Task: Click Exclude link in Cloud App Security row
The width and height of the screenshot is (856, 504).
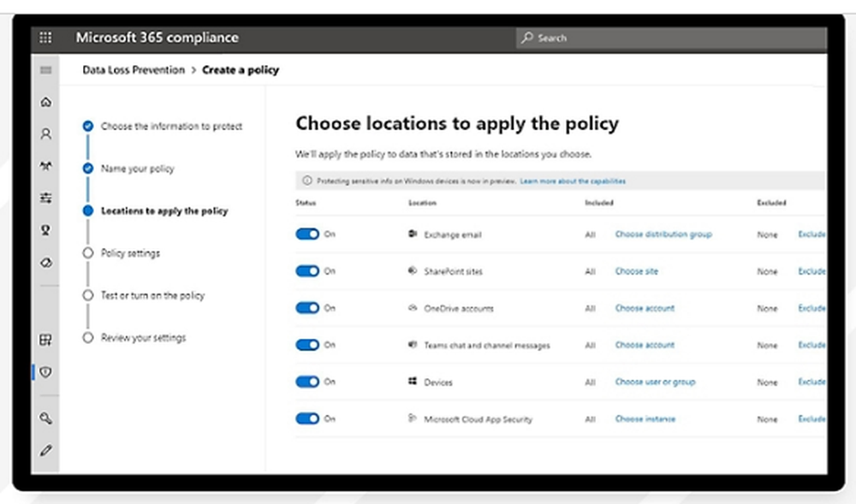Action: [x=811, y=419]
